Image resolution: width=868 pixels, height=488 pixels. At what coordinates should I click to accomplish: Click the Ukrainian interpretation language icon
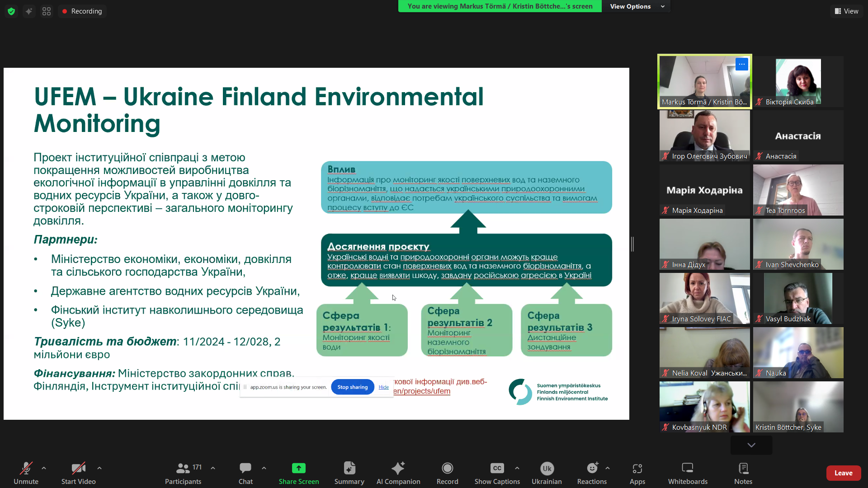tap(547, 469)
